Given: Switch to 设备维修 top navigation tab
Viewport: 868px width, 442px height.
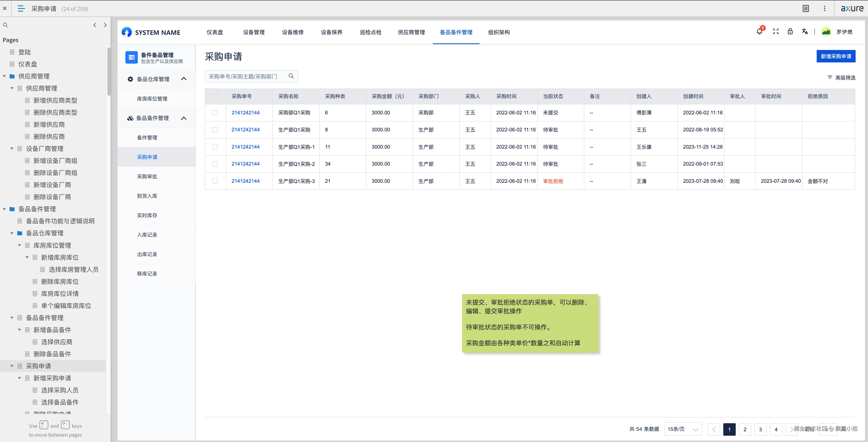Looking at the screenshot, I should [x=292, y=32].
